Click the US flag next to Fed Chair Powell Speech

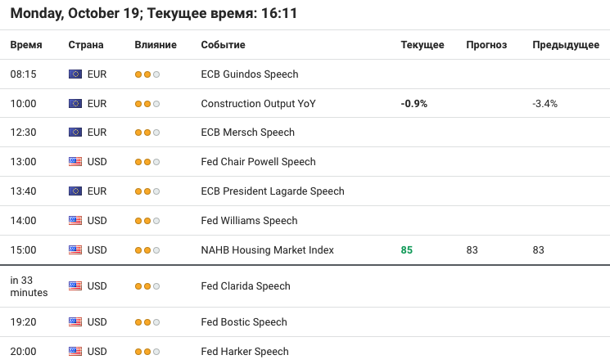75,162
